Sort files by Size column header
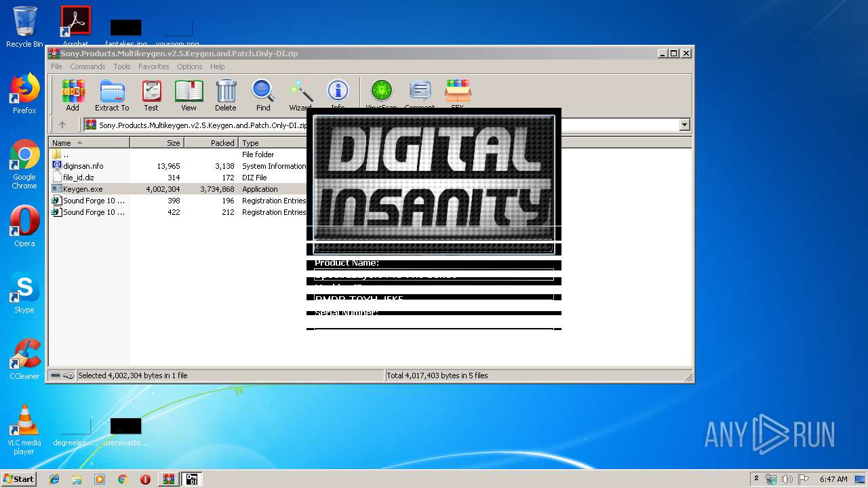The image size is (868, 488). pos(157,143)
